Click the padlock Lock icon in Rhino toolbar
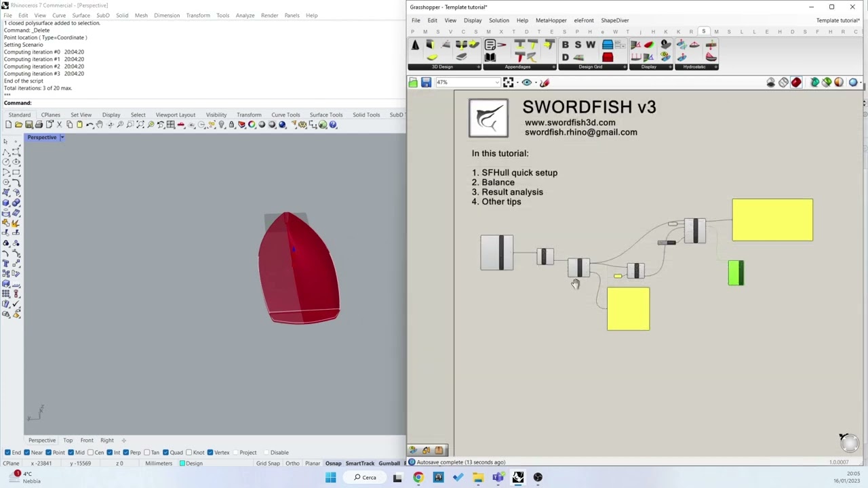The image size is (868, 488). click(231, 125)
